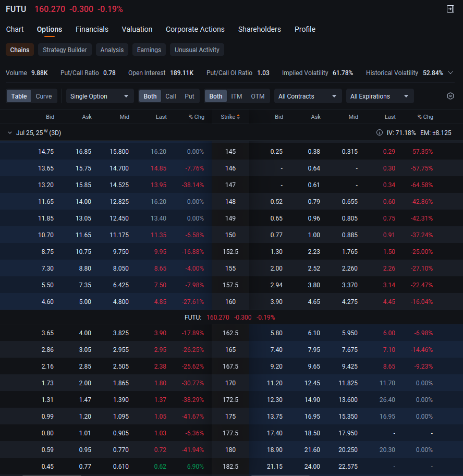463x476 pixels.
Task: Click the info icon beside IV: 71.18%
Action: click(379, 132)
